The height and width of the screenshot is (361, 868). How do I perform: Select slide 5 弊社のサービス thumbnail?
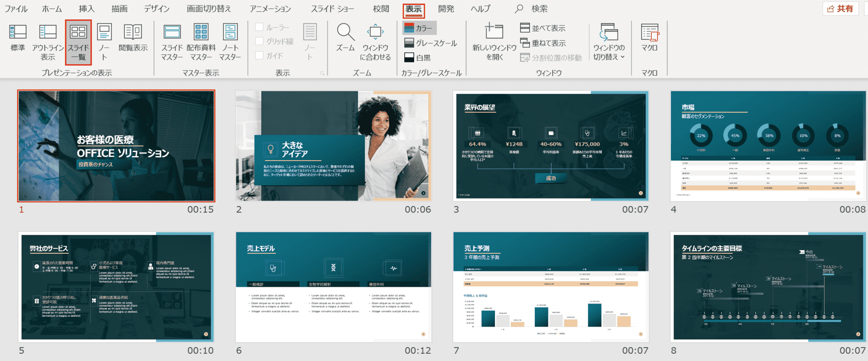pos(116,287)
